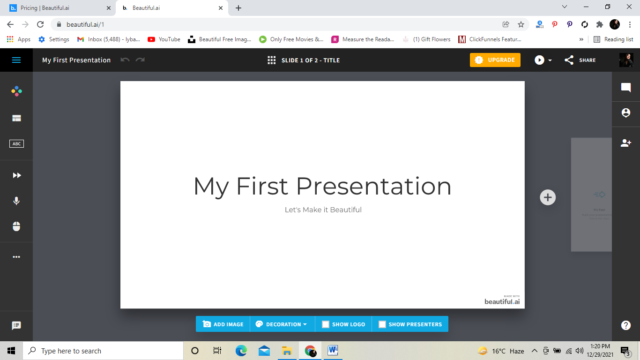Click the Share button
Viewport: 640px width, 360px height.
[580, 60]
